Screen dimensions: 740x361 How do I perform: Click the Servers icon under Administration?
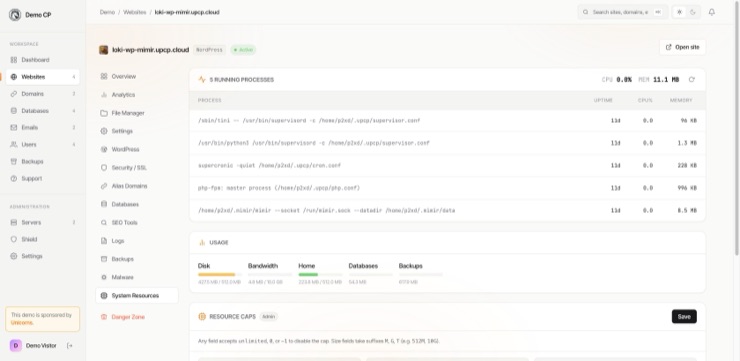(x=14, y=222)
